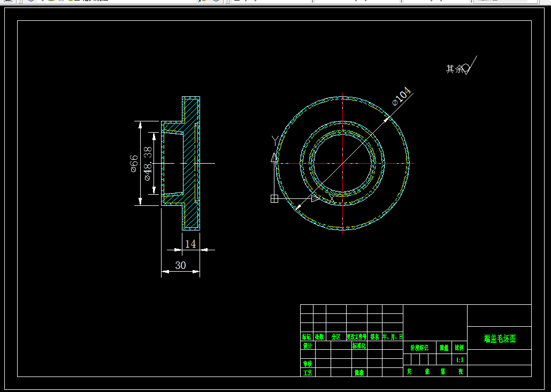Select the 30 overall length dimension

tap(180, 265)
